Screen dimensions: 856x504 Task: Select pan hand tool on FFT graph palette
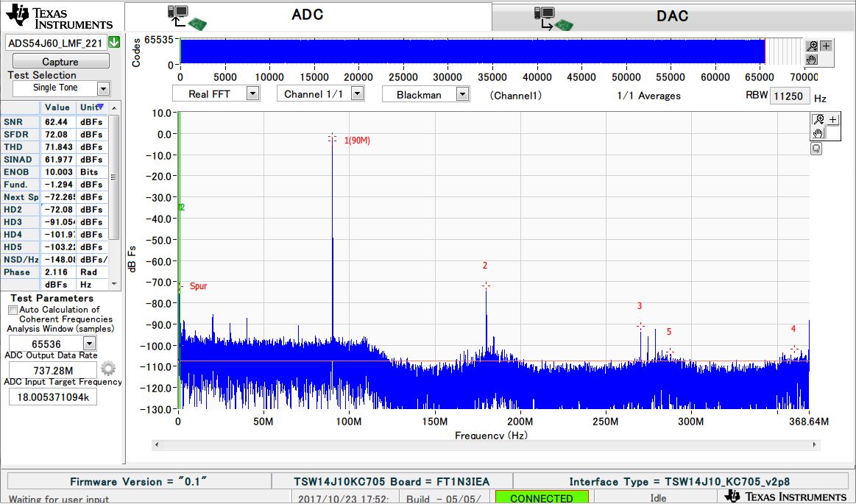[x=818, y=133]
